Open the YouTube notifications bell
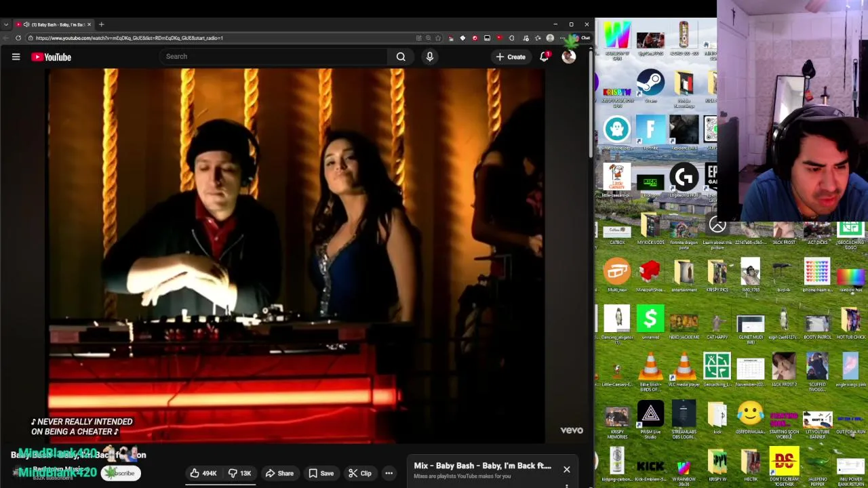 pos(544,57)
